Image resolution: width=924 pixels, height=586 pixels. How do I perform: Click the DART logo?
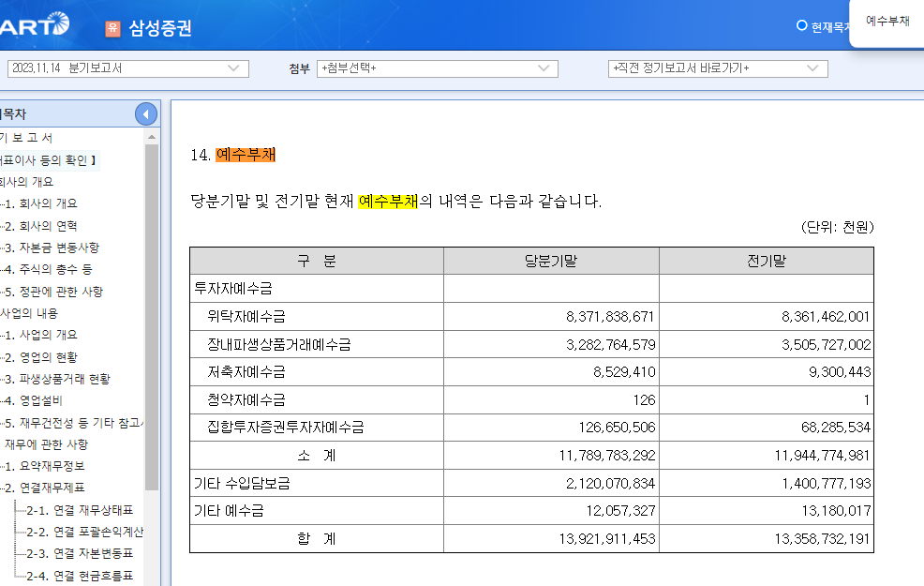tap(33, 25)
